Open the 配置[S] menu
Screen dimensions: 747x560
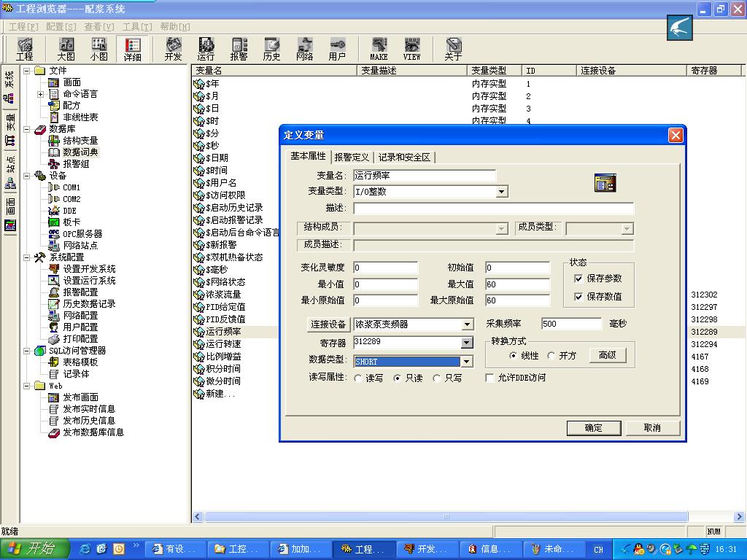point(61,27)
